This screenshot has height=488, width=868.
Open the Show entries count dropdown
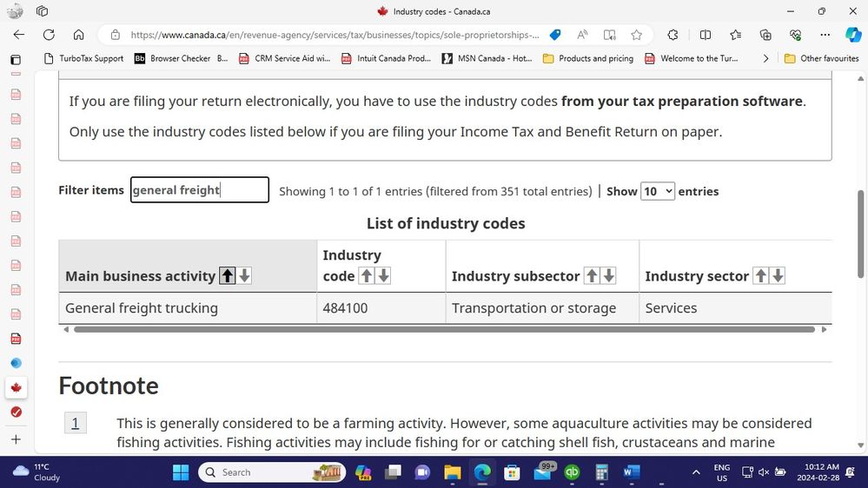pyautogui.click(x=657, y=191)
